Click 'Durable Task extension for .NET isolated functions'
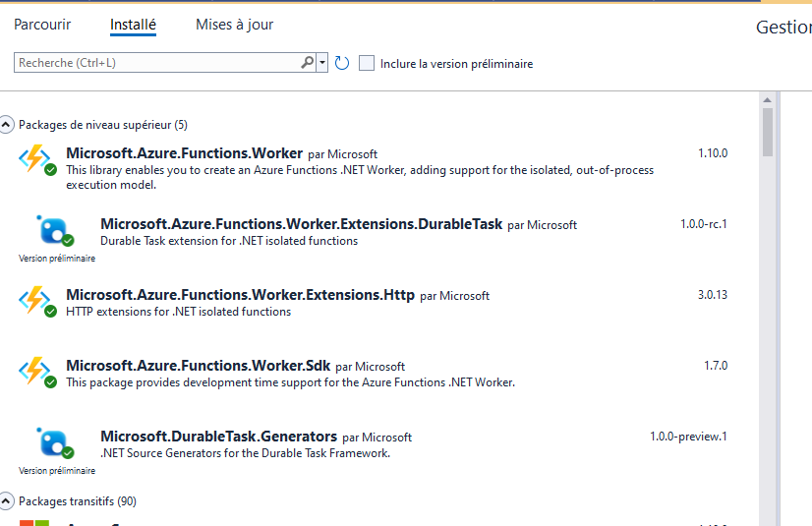This screenshot has height=526, width=812. [229, 241]
